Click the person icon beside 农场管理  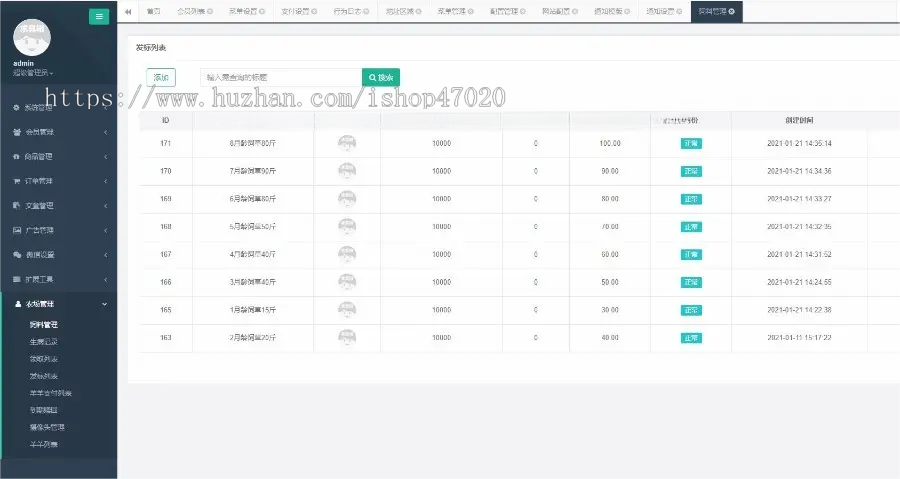pos(18,304)
